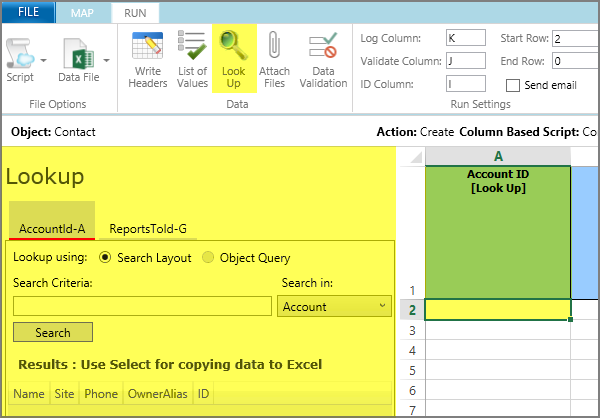Viewport: 600px width, 418px height.
Task: Click the Site results column header
Action: pyautogui.click(x=64, y=394)
